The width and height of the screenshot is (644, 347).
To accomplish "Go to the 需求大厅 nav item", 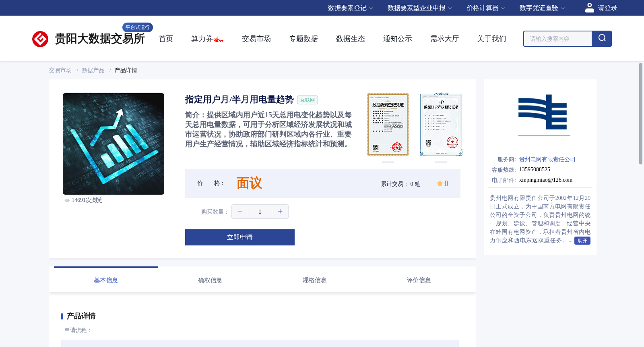I will click(444, 39).
